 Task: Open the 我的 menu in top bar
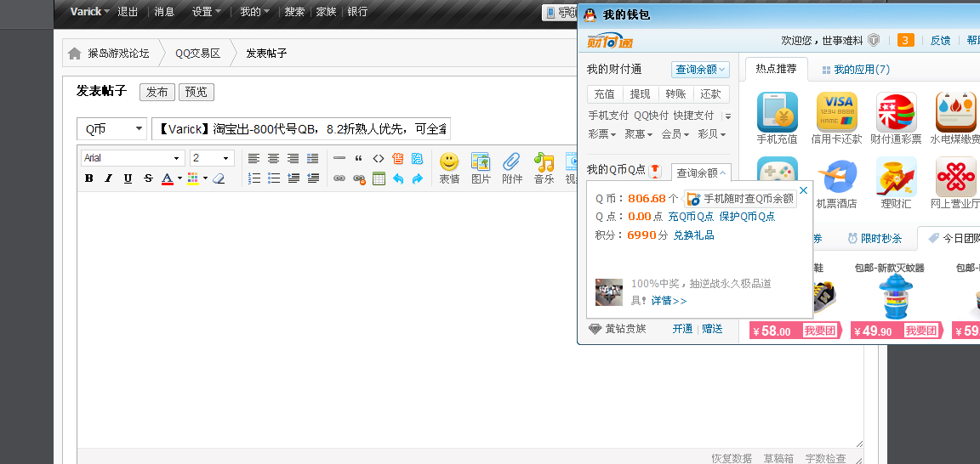[254, 11]
